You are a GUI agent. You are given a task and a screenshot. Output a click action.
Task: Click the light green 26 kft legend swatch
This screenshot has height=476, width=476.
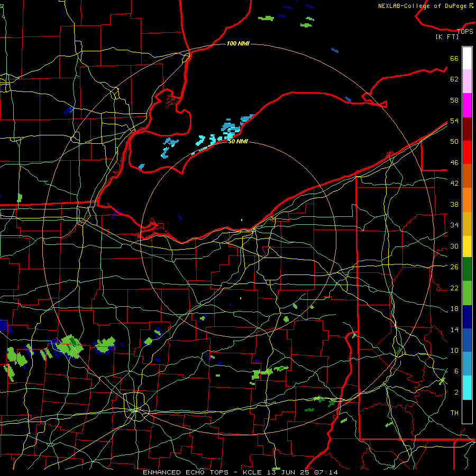[x=467, y=293]
